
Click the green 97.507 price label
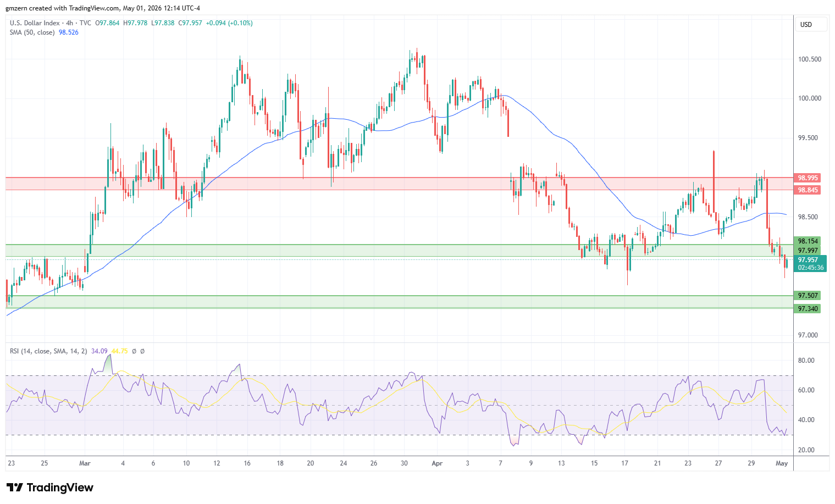pos(808,295)
